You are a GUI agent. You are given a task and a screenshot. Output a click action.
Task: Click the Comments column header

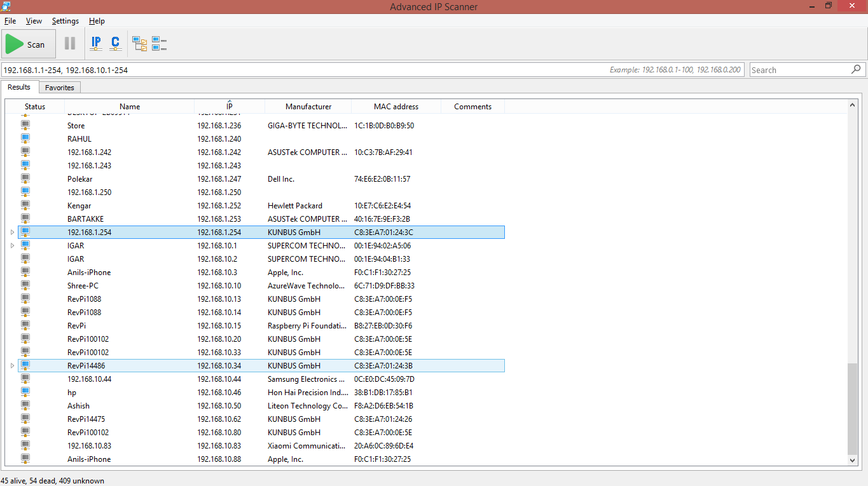click(x=472, y=107)
